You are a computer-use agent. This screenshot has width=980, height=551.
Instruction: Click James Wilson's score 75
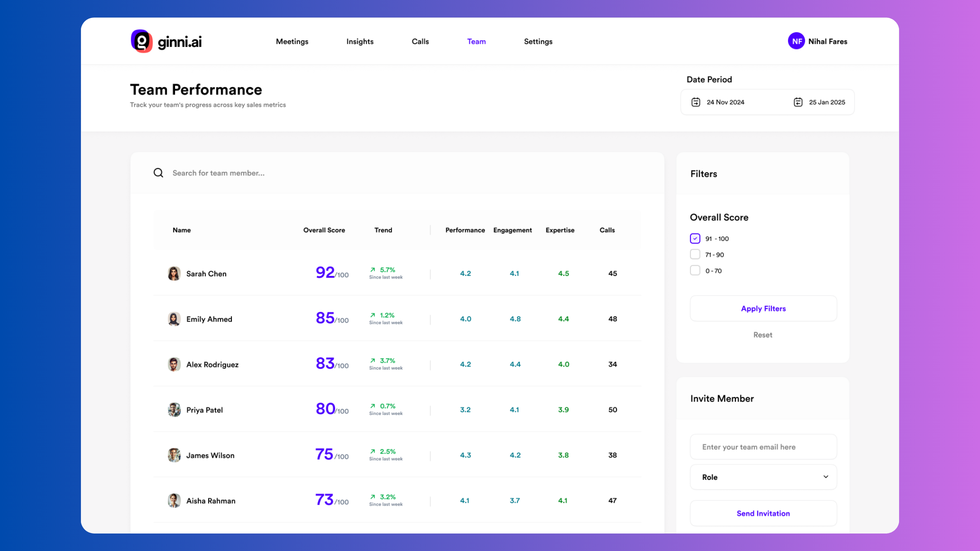click(x=324, y=454)
